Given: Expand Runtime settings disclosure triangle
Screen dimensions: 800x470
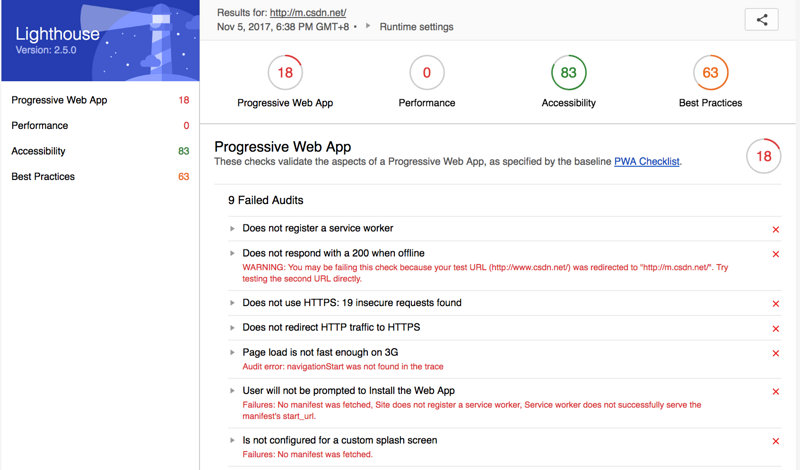Looking at the screenshot, I should click(368, 26).
